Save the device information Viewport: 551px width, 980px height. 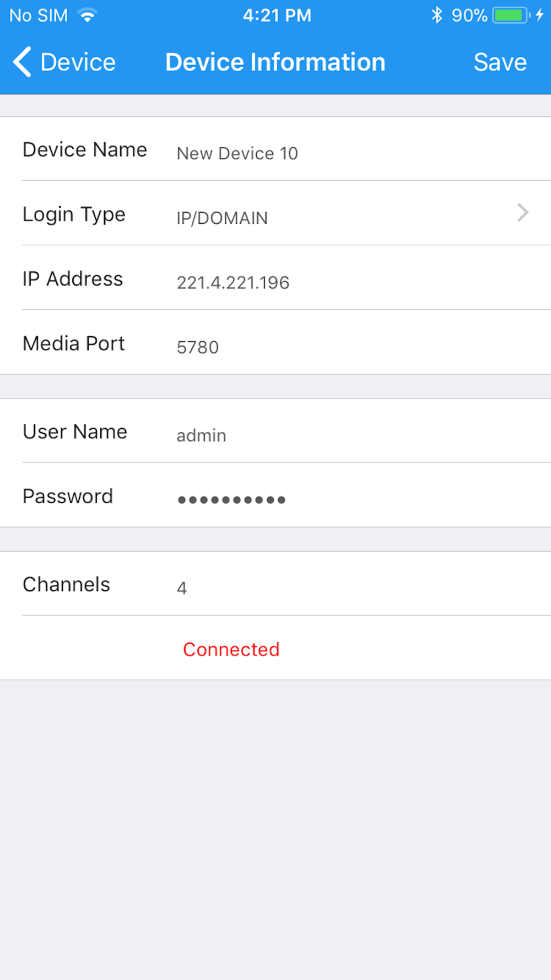(500, 62)
